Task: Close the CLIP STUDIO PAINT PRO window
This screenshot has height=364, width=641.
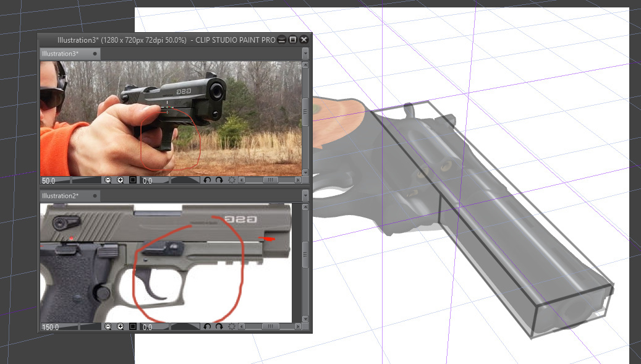Action: click(x=304, y=40)
